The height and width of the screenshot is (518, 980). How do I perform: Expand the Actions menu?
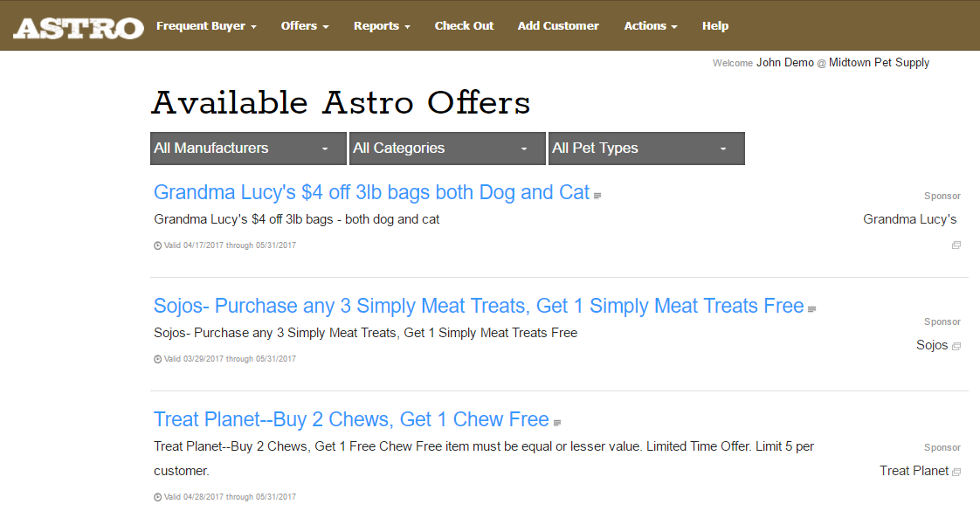pyautogui.click(x=651, y=25)
